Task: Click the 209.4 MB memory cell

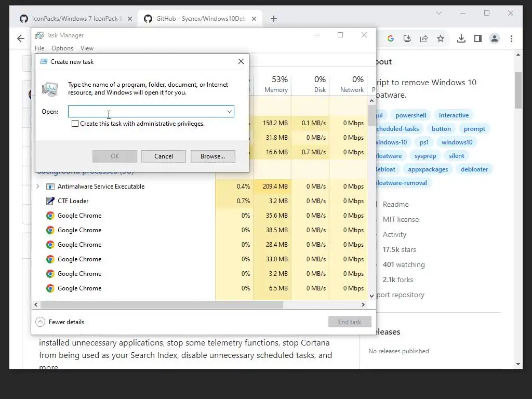Action: [272, 187]
